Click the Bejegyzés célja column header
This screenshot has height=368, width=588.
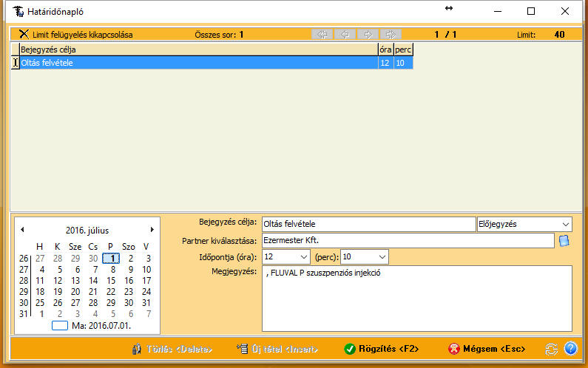(x=199, y=50)
